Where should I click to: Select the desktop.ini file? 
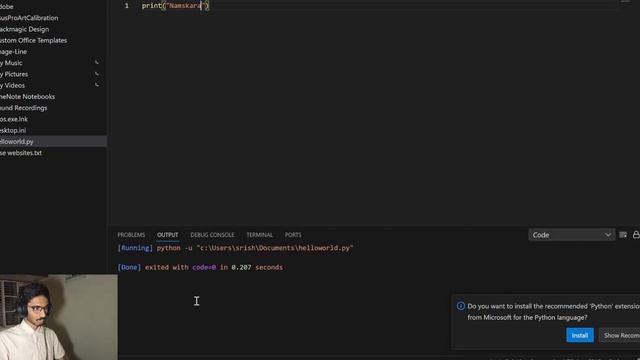(53, 130)
